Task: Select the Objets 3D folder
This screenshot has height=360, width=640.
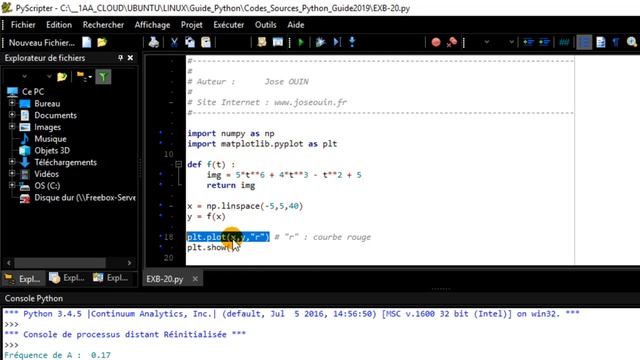Action: click(x=52, y=150)
